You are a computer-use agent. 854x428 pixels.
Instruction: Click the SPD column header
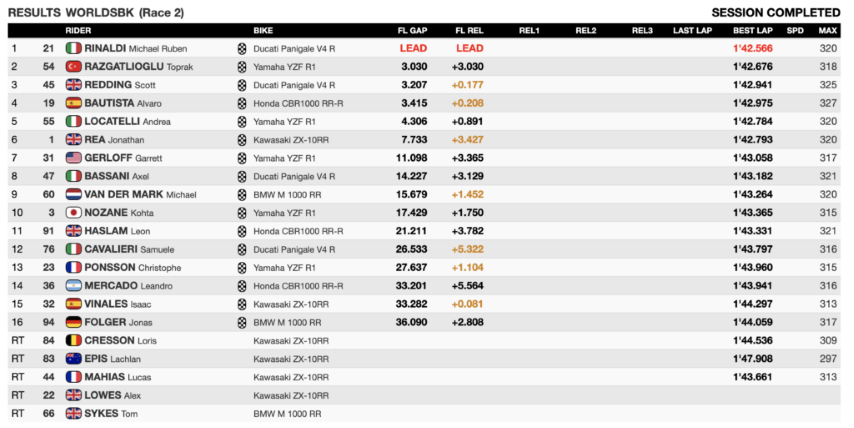click(795, 30)
